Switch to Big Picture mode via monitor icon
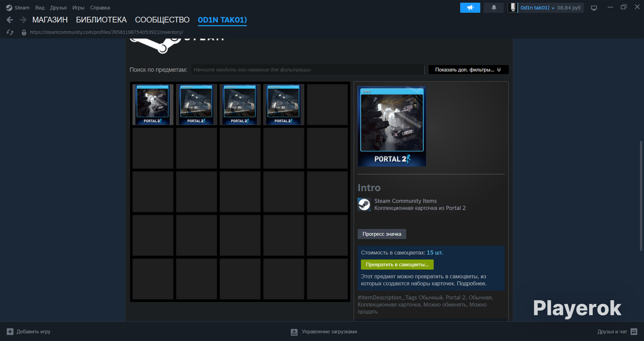This screenshot has width=644, height=341. click(594, 8)
